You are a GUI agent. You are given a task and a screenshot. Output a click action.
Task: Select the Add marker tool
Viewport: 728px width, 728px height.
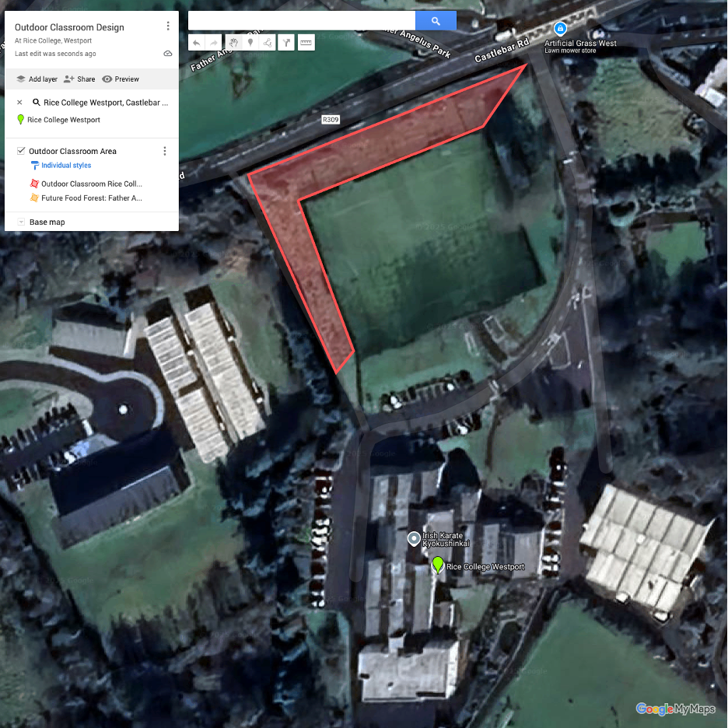pyautogui.click(x=250, y=43)
